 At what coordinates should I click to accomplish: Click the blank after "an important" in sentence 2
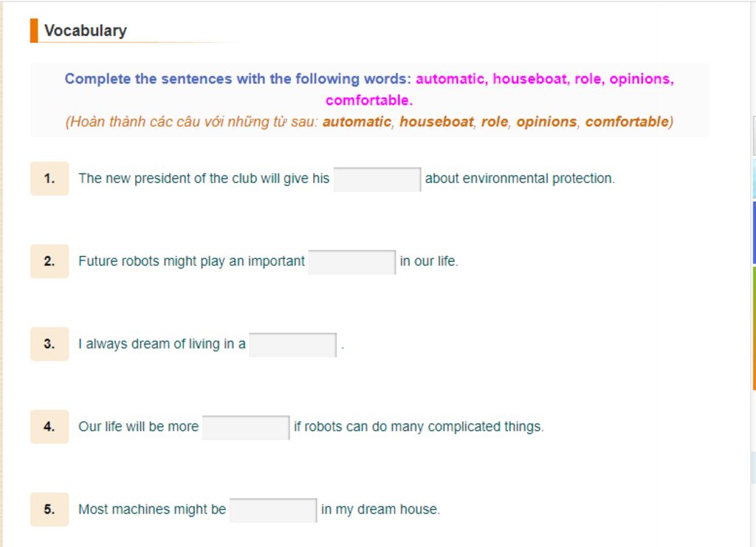352,262
